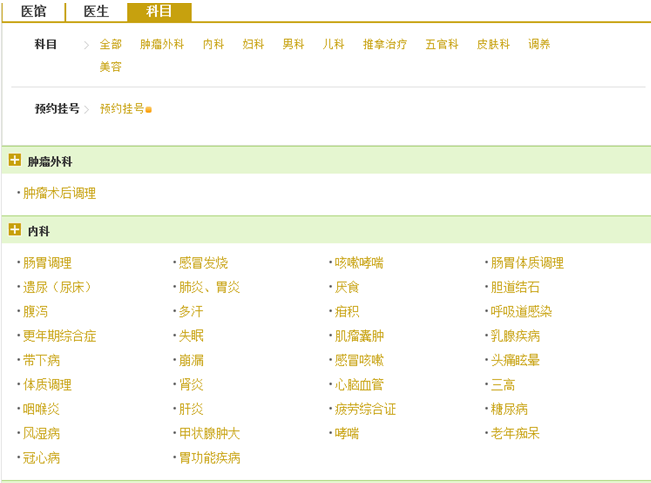Viewport: 651px width, 483px height.
Task: Filter by 妇科 department
Action: [x=253, y=45]
